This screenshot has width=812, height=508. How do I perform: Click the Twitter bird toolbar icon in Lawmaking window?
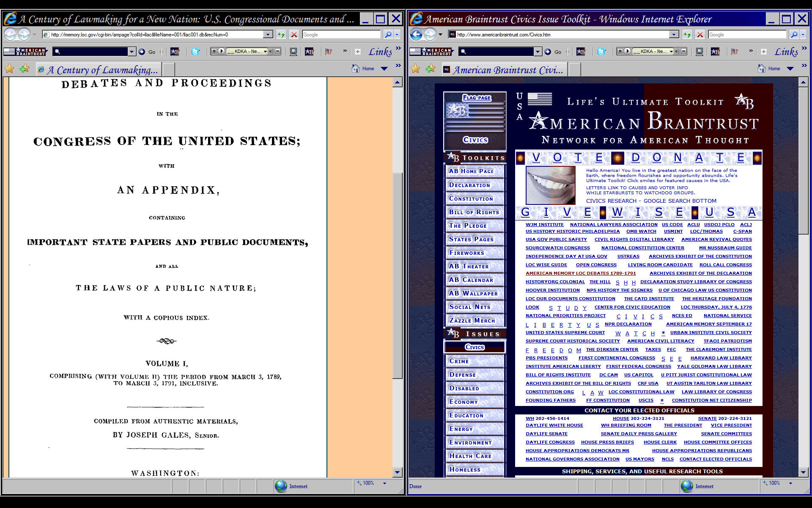195,52
